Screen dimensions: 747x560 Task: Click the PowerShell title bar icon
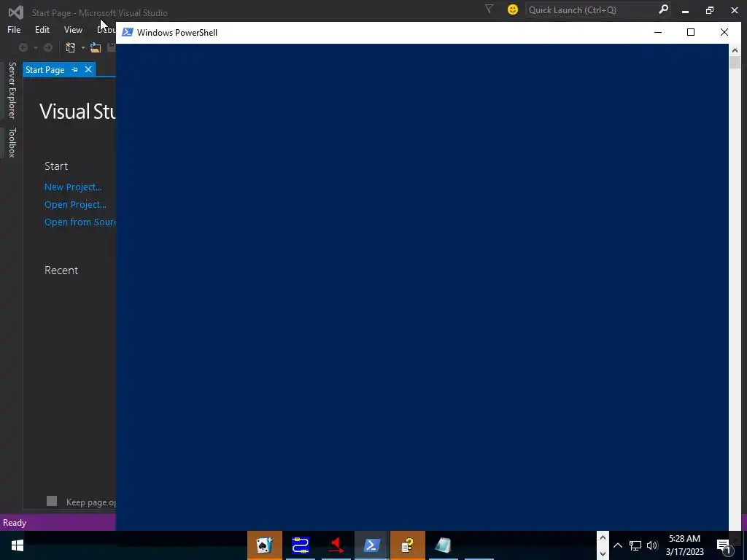click(x=127, y=32)
